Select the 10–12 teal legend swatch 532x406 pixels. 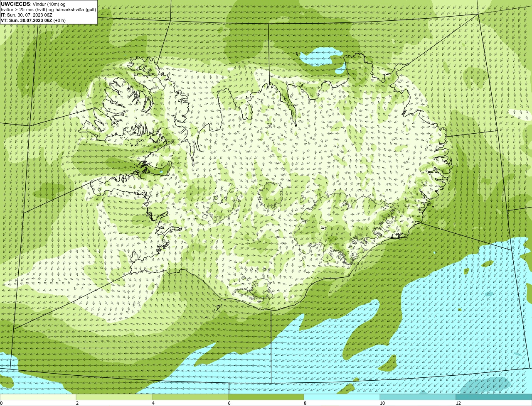pos(418,397)
